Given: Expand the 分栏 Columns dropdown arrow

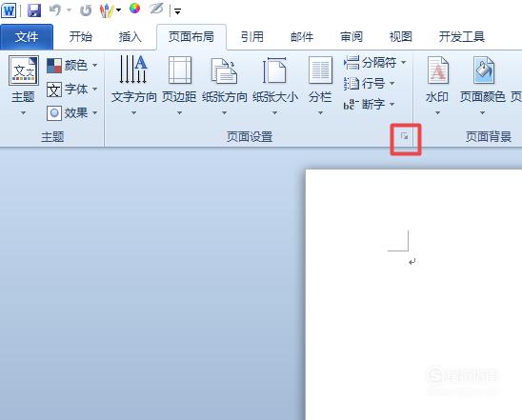Looking at the screenshot, I should tap(320, 113).
